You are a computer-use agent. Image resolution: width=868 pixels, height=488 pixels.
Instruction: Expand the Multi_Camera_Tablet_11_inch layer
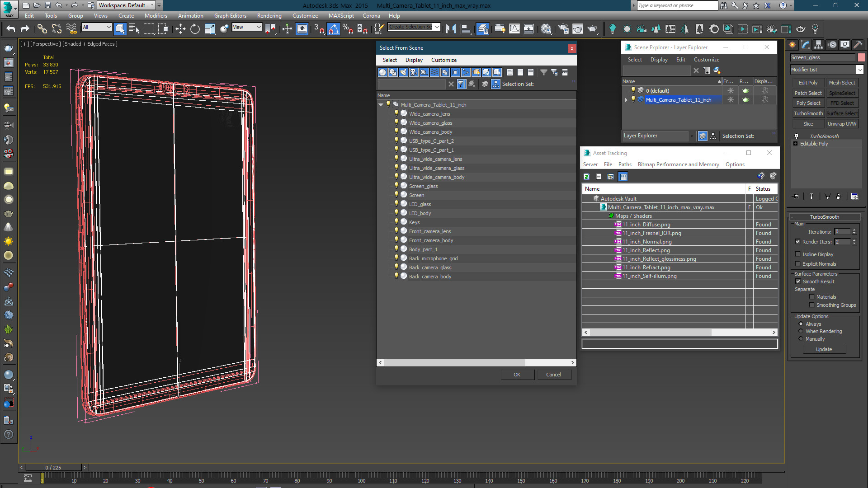pos(626,100)
